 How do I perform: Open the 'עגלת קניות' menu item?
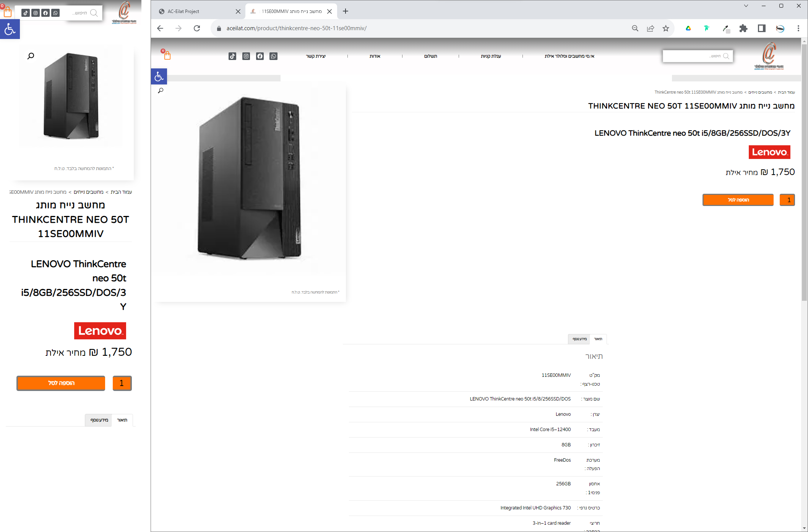491,56
